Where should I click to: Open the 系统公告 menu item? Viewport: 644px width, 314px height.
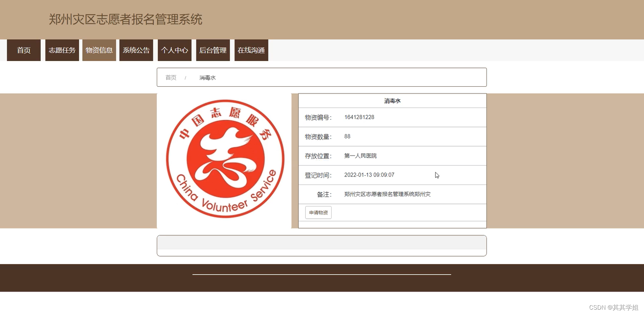pos(136,50)
